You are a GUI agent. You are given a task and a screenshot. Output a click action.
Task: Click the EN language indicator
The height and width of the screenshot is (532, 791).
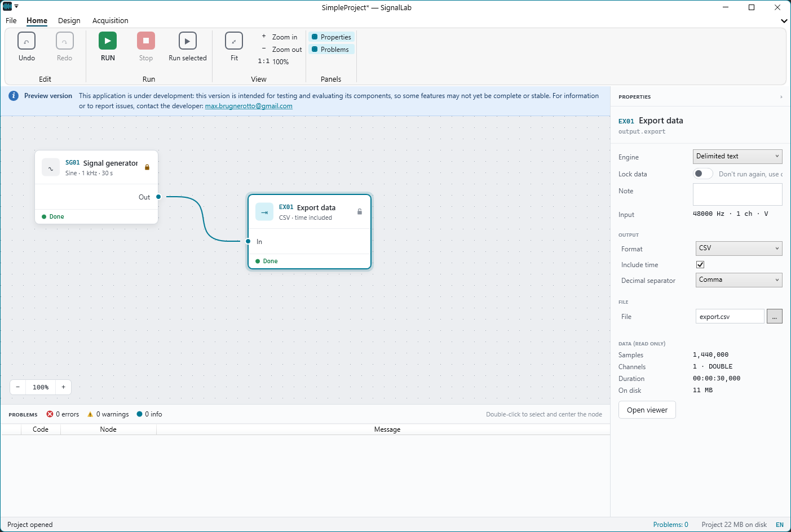tap(780, 525)
